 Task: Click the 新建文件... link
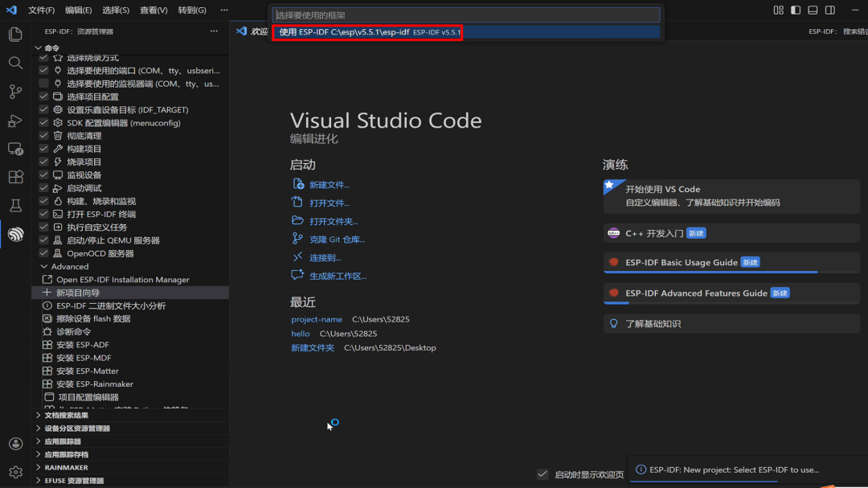point(330,185)
